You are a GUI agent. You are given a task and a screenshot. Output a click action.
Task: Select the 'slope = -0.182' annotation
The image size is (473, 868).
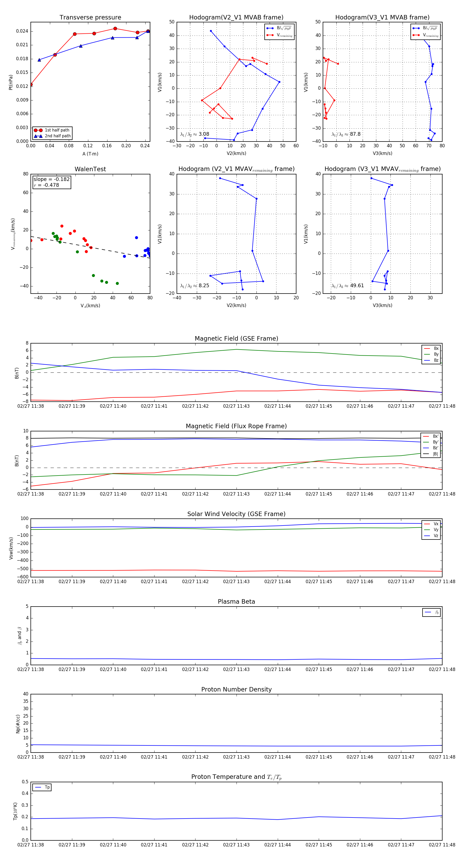[52, 179]
